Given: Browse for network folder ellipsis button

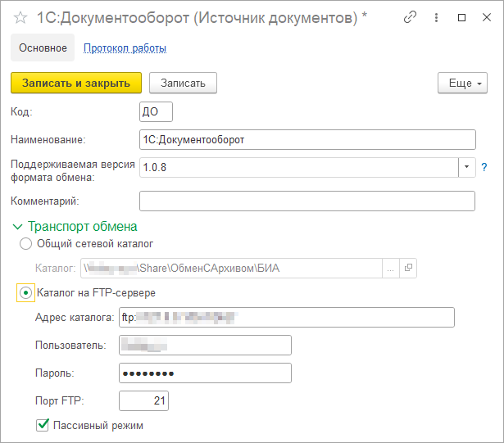Looking at the screenshot, I should pos(391,268).
